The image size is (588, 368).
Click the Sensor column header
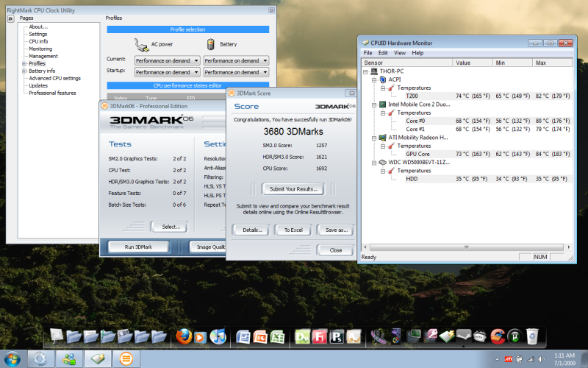(x=407, y=63)
